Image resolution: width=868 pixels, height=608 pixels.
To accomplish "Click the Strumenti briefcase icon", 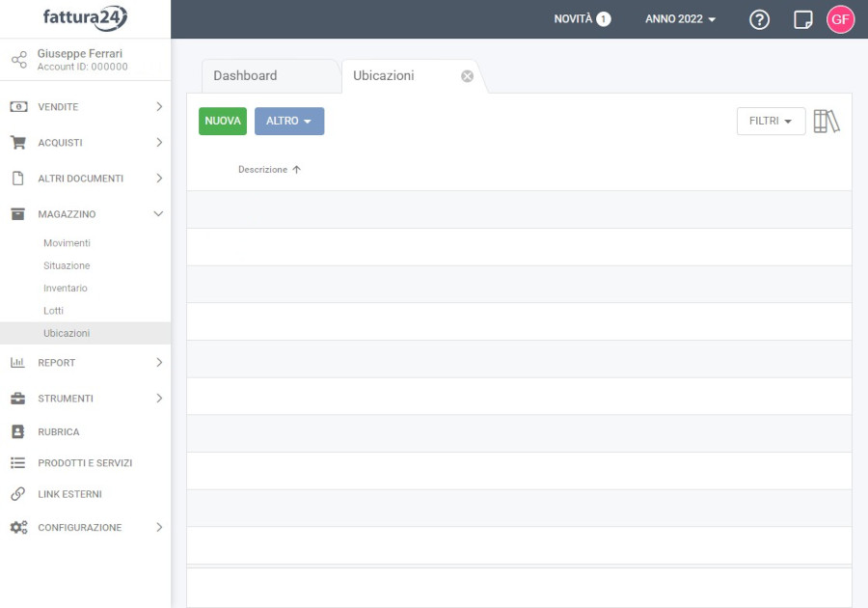I will pos(18,399).
